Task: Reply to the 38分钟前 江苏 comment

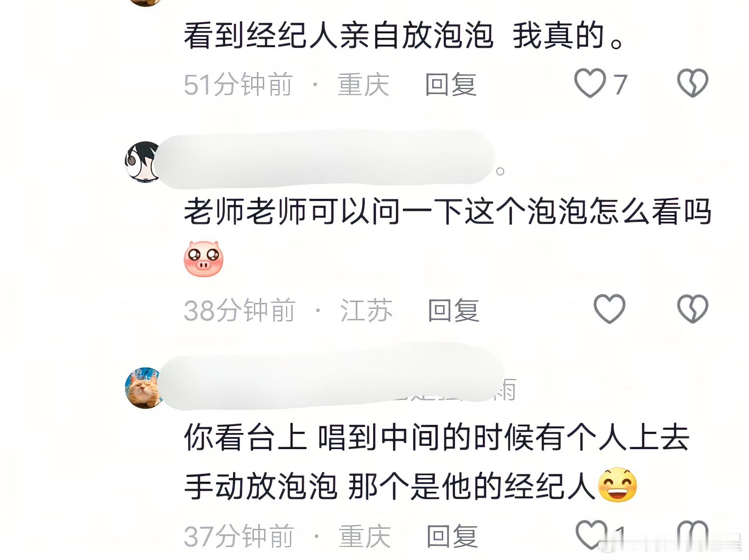Action: pos(454,310)
